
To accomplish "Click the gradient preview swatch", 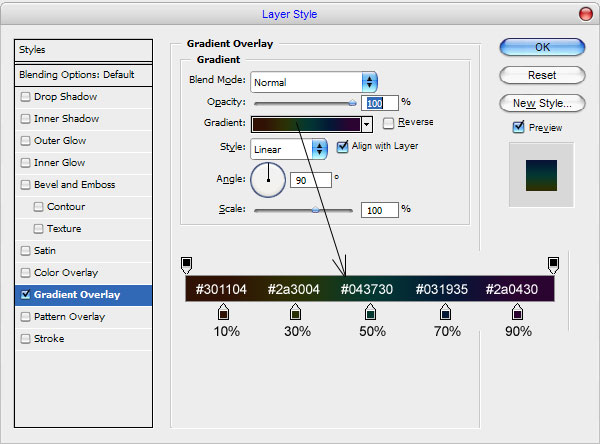I will tap(306, 124).
